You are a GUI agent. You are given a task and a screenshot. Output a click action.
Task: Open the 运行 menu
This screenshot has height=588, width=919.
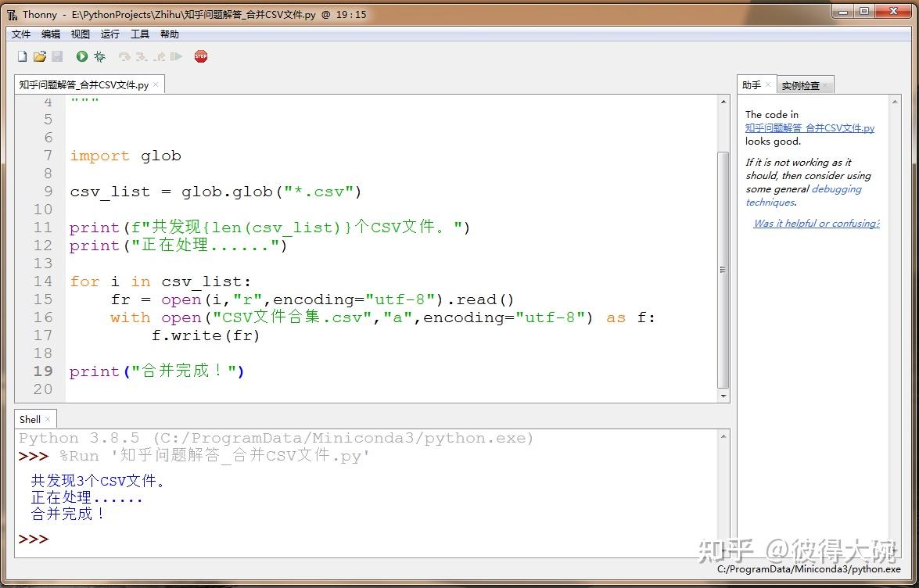click(109, 34)
